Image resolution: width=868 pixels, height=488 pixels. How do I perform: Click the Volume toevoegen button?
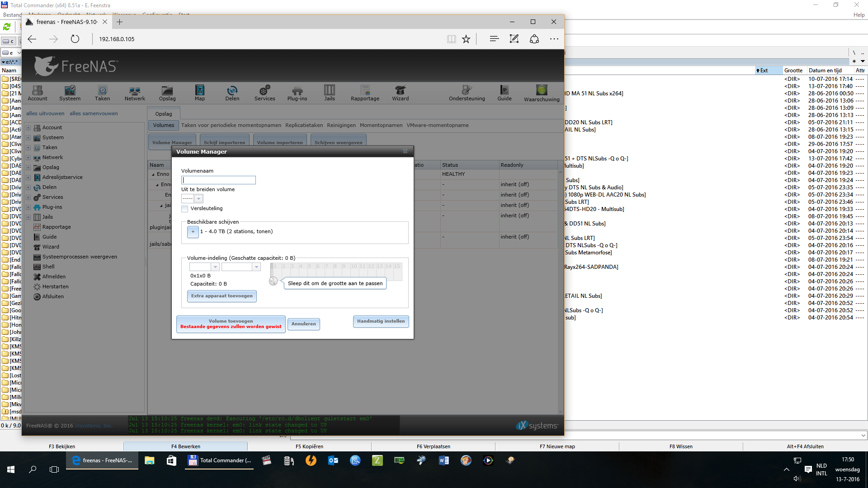(231, 324)
